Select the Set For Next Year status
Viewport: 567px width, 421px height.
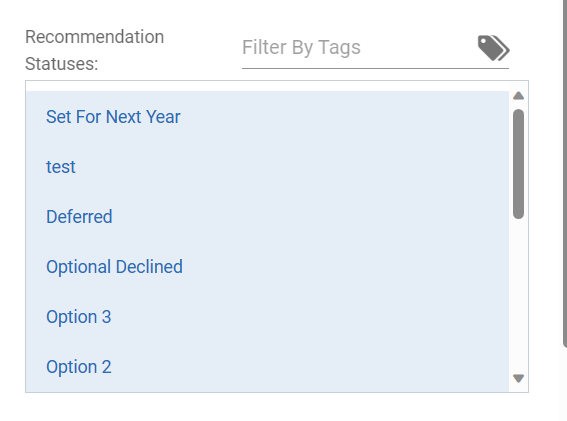(267, 117)
